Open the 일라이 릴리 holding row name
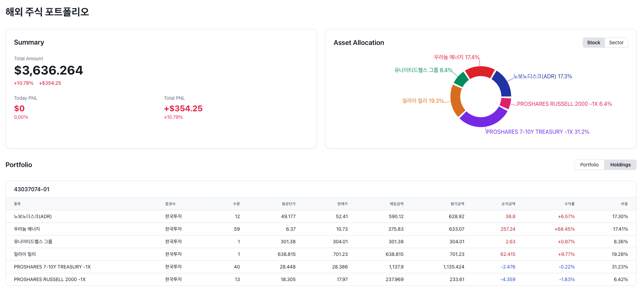This screenshot has width=644, height=294. point(25,254)
